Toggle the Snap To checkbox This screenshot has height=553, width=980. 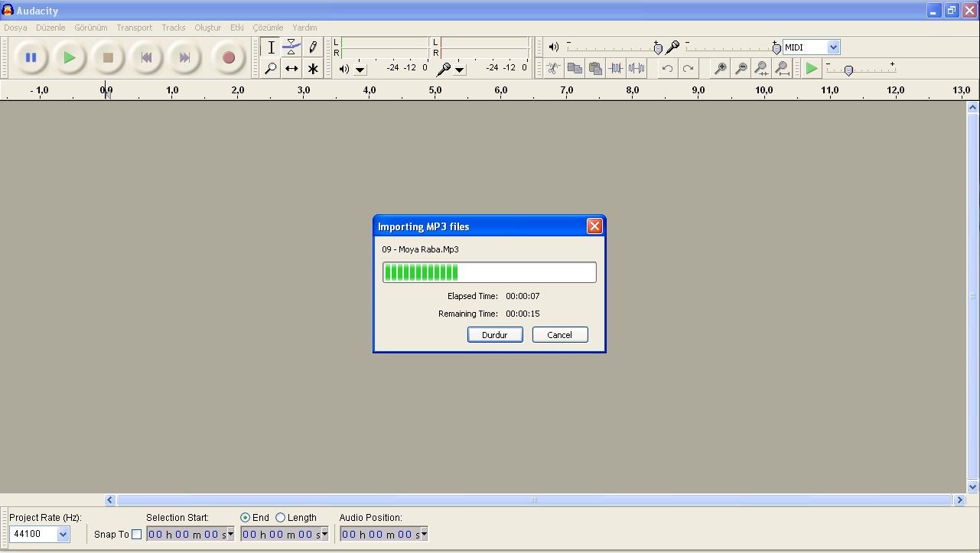[x=136, y=535]
